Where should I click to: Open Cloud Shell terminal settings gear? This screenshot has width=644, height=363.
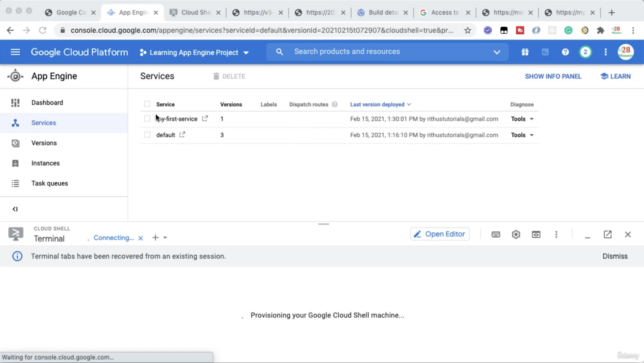[x=516, y=234]
